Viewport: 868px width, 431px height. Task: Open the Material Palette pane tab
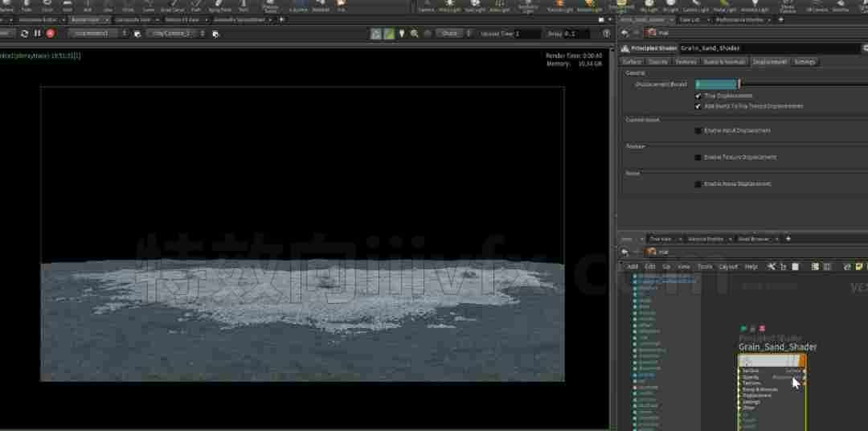point(706,239)
